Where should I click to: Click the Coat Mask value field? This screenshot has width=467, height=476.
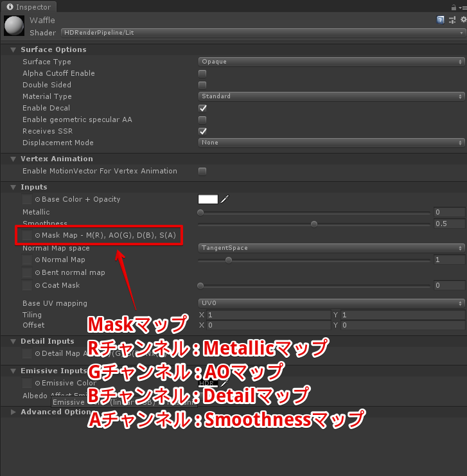[x=450, y=285]
